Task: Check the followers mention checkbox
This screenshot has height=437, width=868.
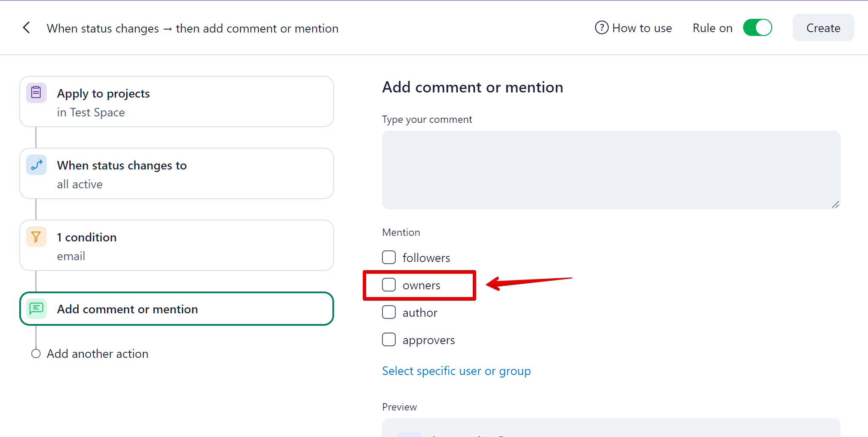Action: click(389, 258)
